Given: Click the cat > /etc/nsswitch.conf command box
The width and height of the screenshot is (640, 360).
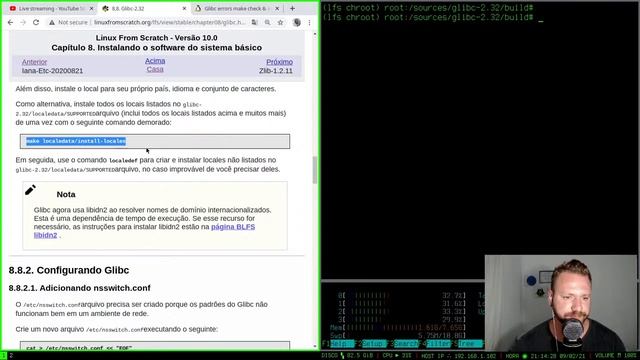Looking at the screenshot, I should click(155, 346).
